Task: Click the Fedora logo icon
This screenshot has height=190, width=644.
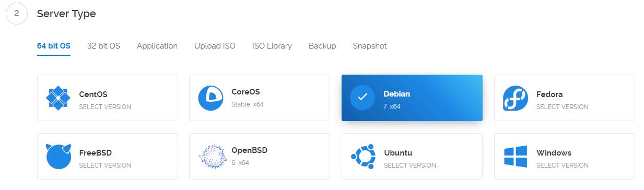Action: point(516,98)
